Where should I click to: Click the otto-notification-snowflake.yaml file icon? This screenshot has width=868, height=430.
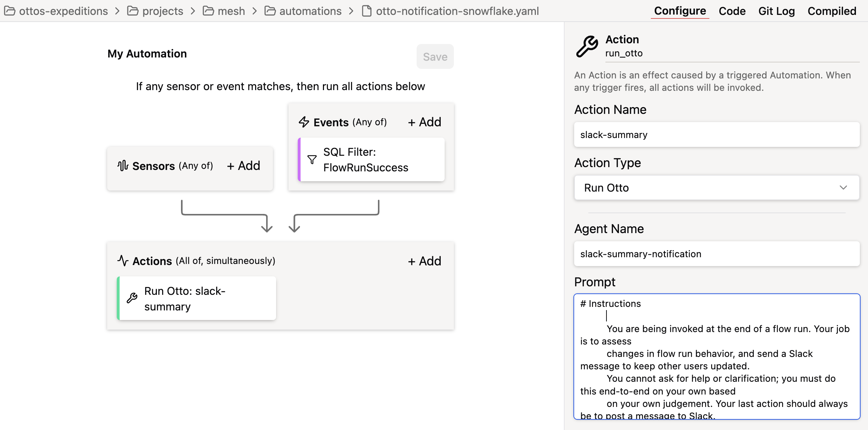[367, 11]
